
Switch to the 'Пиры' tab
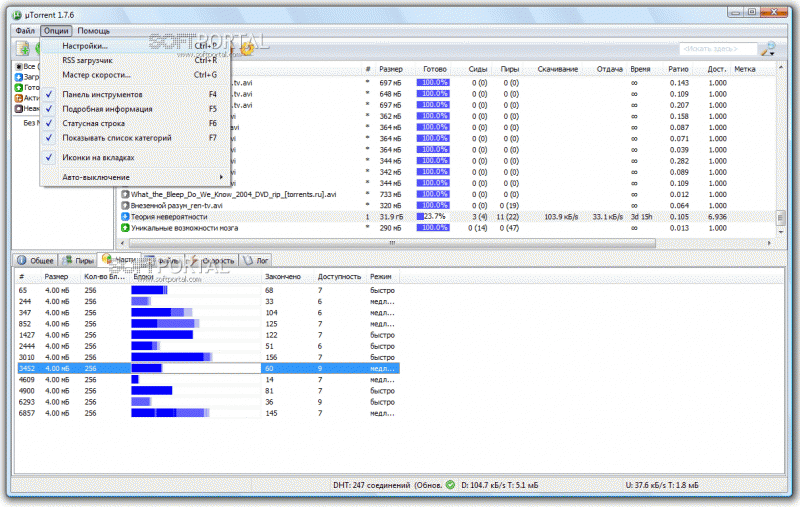pos(79,260)
